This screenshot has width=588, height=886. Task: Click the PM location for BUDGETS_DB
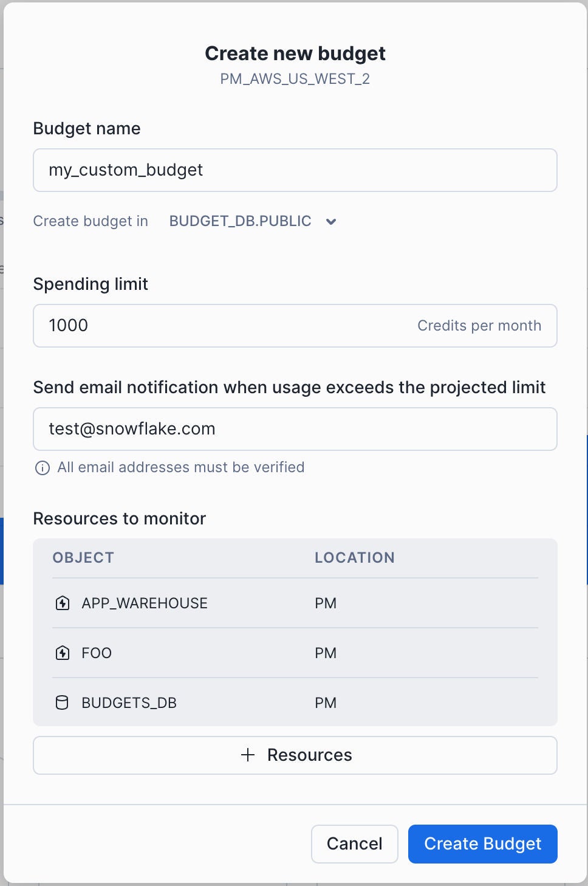[x=326, y=703]
